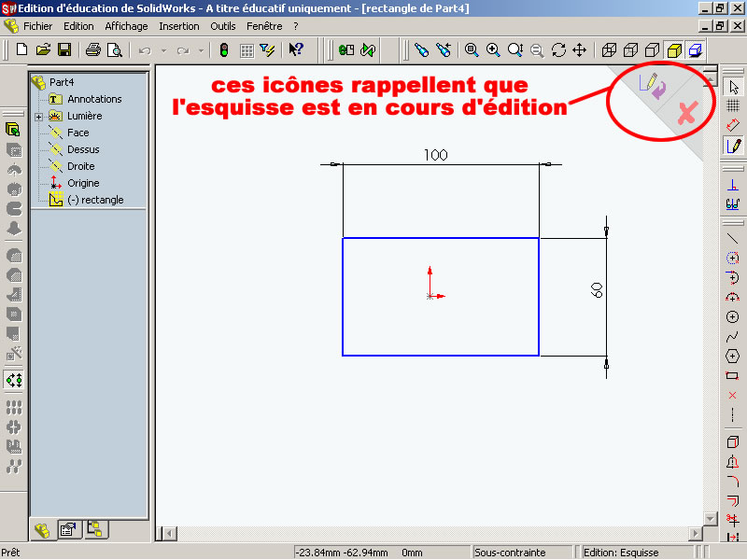Open the undo history dropdown arrow
The height and width of the screenshot is (560, 747).
[x=163, y=50]
